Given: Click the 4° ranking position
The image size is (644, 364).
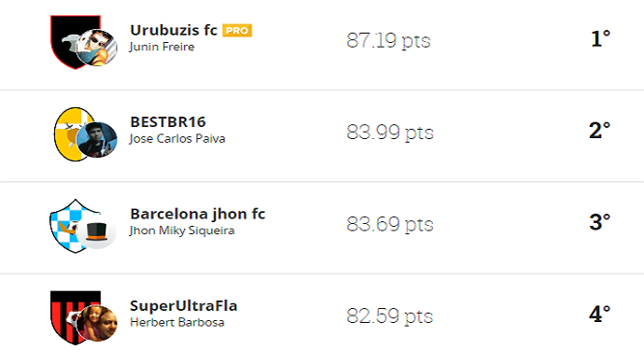Looking at the screenshot, I should click(x=599, y=315).
